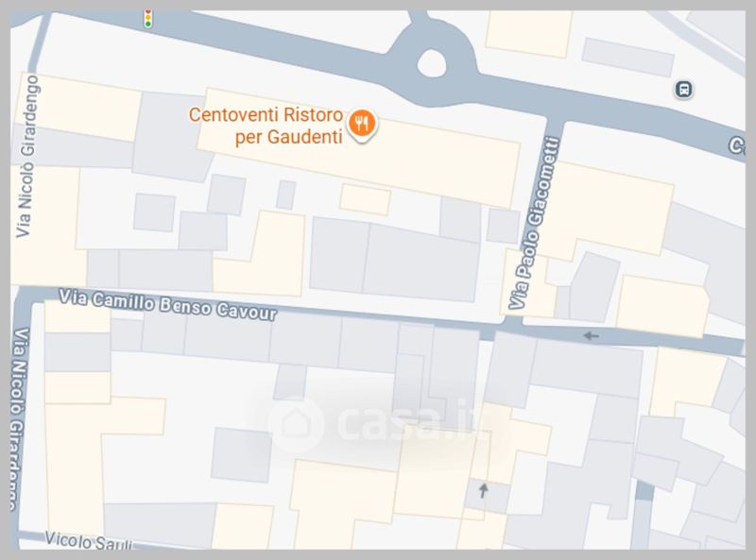Click the long beige building under the restaurant pin

click(x=359, y=148)
